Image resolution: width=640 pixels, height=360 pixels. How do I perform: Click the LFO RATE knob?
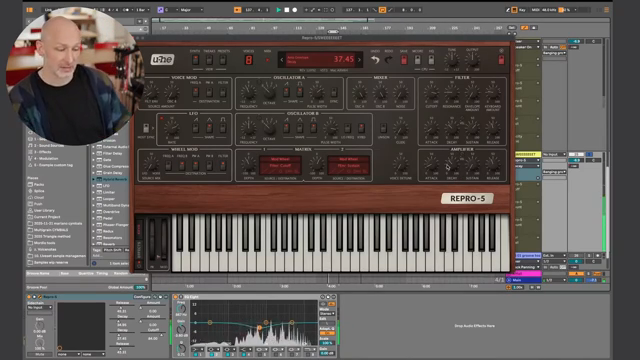point(172,129)
